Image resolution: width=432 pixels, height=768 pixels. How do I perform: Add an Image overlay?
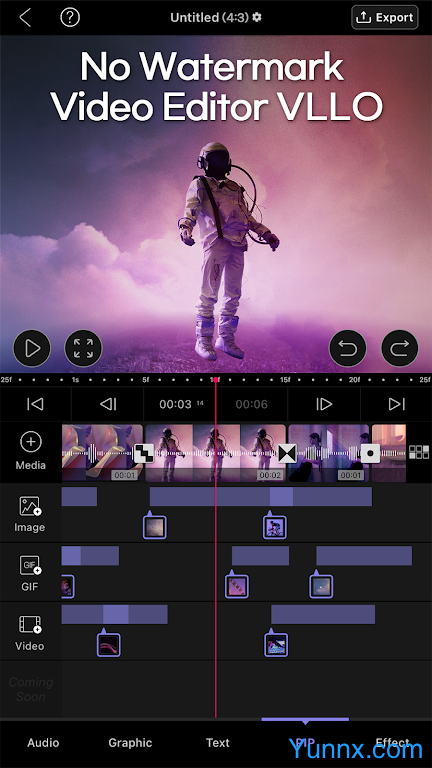click(30, 513)
